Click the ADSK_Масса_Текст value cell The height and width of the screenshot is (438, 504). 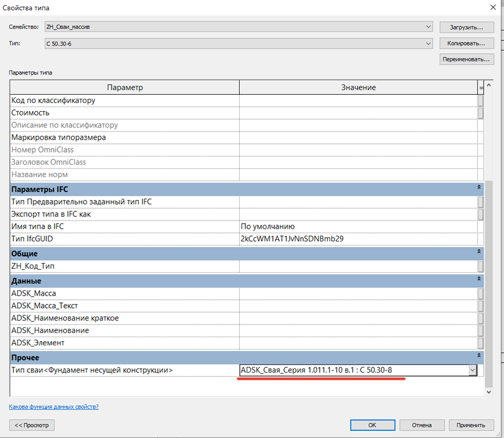coord(359,306)
